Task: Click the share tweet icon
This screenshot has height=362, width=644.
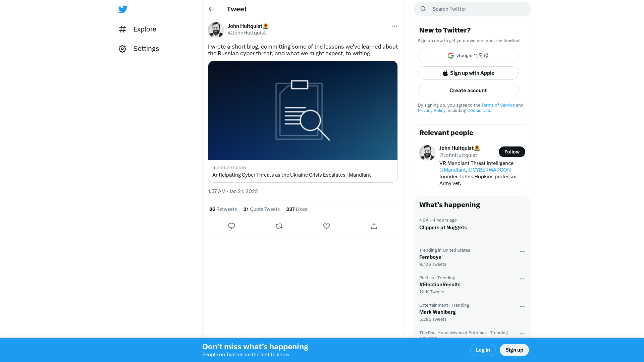Action: 374,226
